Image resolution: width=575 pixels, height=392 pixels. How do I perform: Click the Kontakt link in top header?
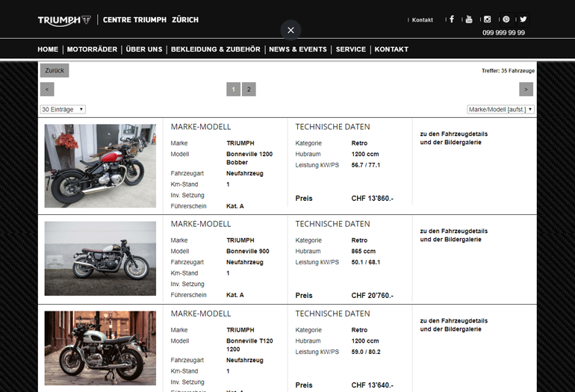[422, 20]
